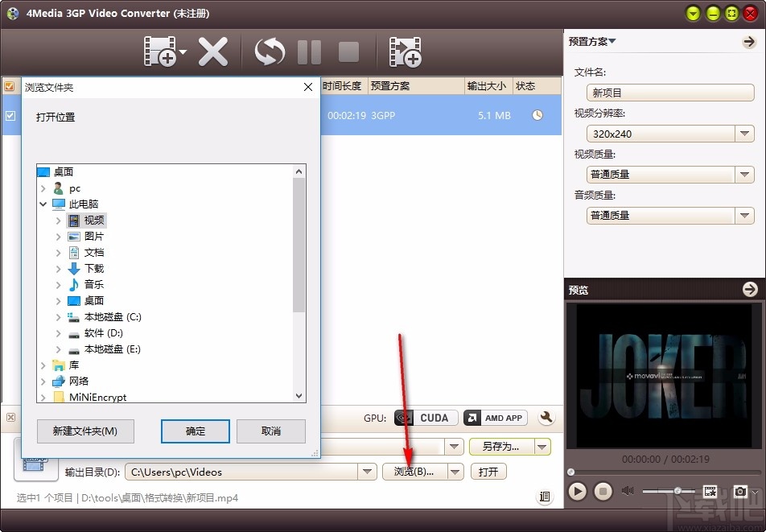The width and height of the screenshot is (766, 532).
Task: Mute the preview speaker icon
Action: [628, 489]
